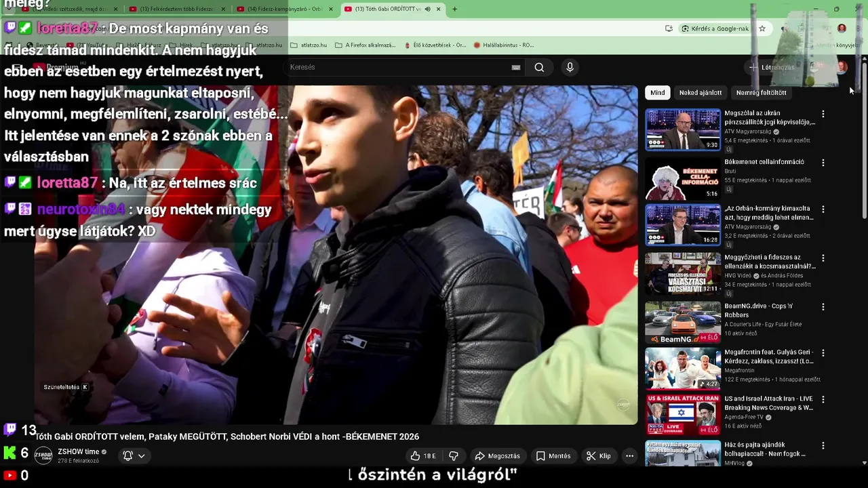The height and width of the screenshot is (488, 868).
Task: Create clip with Klip scissors button
Action: click(599, 456)
